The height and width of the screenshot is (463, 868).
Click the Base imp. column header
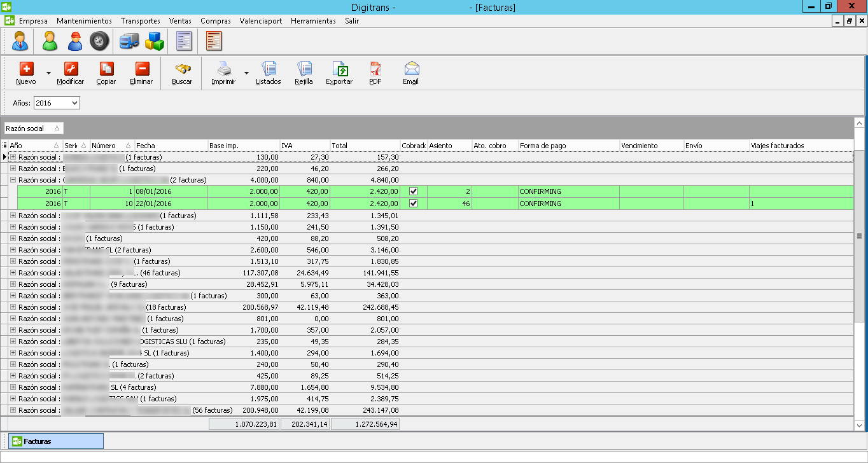(244, 146)
